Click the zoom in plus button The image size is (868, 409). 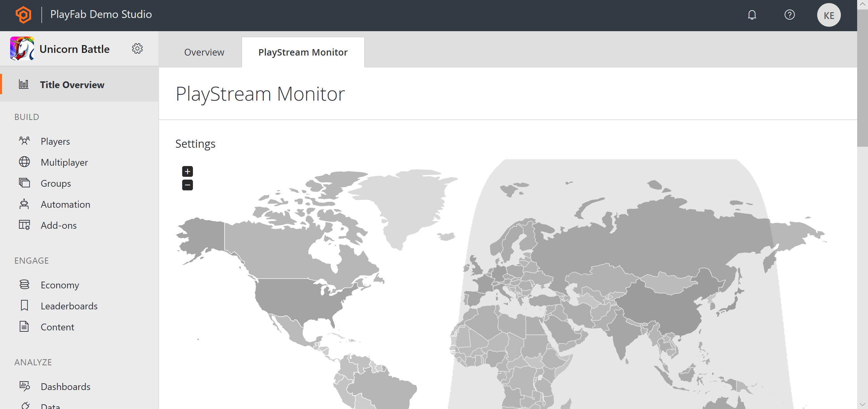(188, 171)
